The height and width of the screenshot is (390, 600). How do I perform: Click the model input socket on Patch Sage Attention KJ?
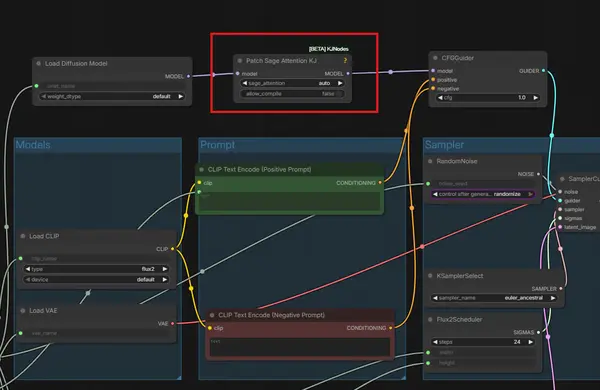pos(238,73)
